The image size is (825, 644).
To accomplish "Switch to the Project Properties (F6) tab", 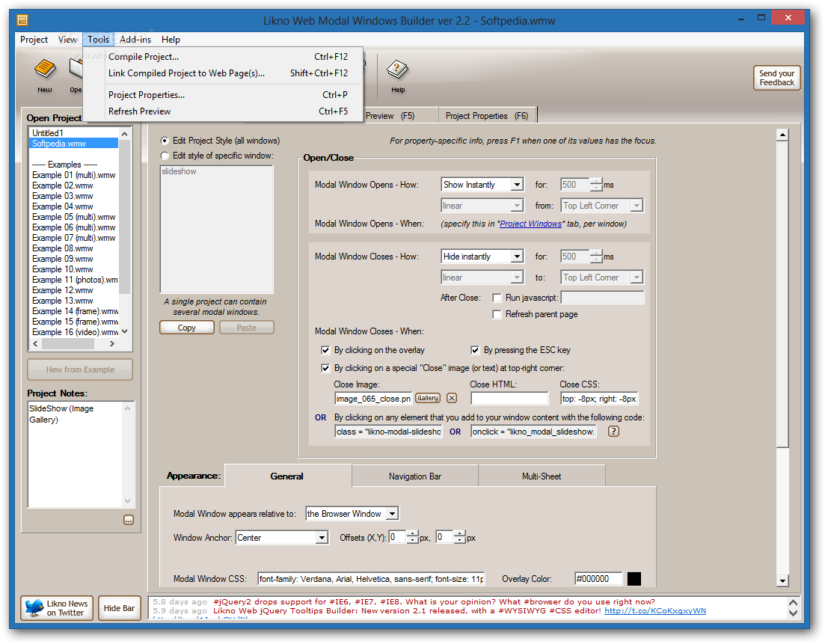I will pyautogui.click(x=487, y=116).
